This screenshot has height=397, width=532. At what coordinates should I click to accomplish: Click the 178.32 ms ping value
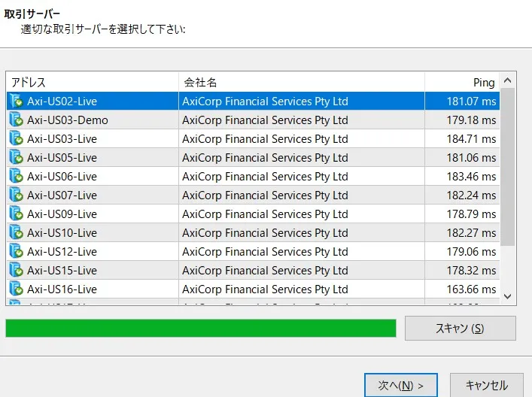[471, 271]
